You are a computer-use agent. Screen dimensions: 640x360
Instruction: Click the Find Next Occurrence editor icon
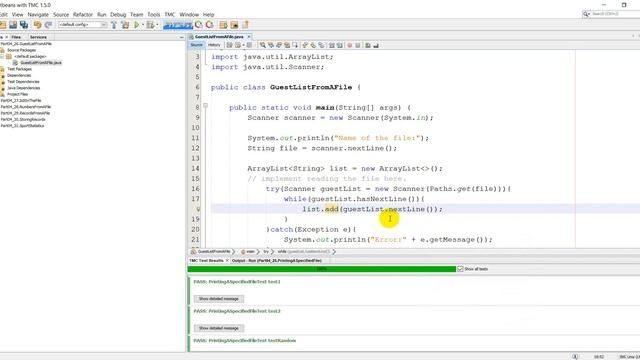pos(279,45)
